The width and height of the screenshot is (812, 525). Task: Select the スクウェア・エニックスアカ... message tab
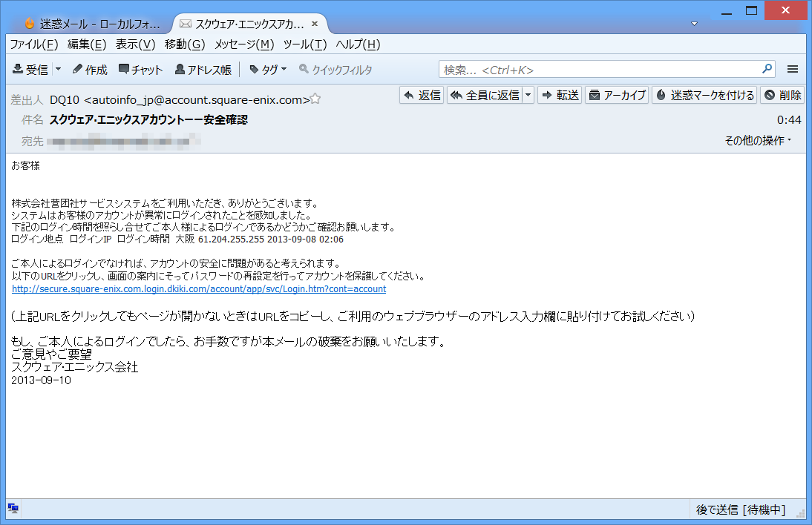(250, 24)
